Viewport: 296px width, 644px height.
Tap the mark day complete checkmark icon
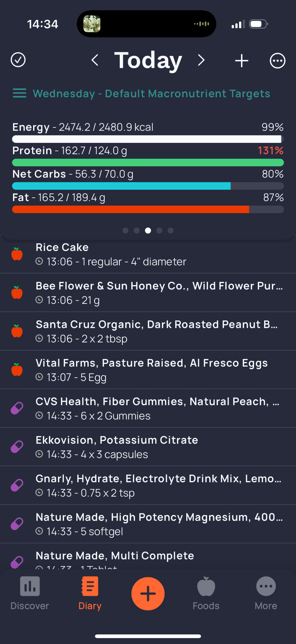click(x=18, y=60)
